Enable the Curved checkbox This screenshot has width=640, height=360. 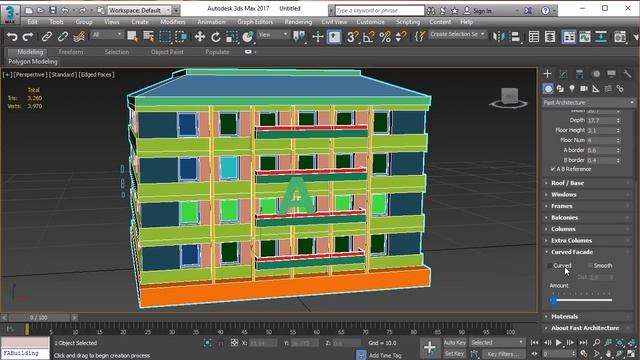coord(550,266)
